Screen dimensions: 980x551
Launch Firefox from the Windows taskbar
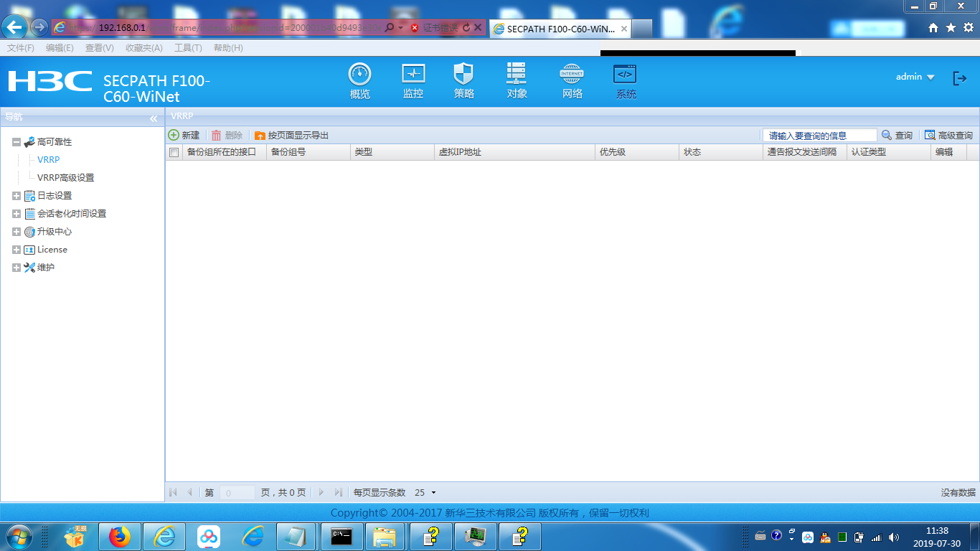tap(120, 537)
